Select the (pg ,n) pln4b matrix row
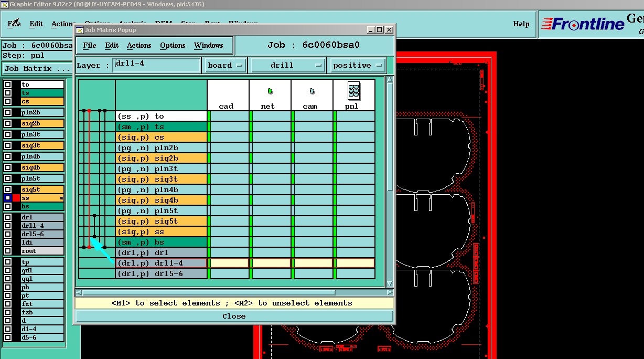644x359 pixels. [x=162, y=190]
